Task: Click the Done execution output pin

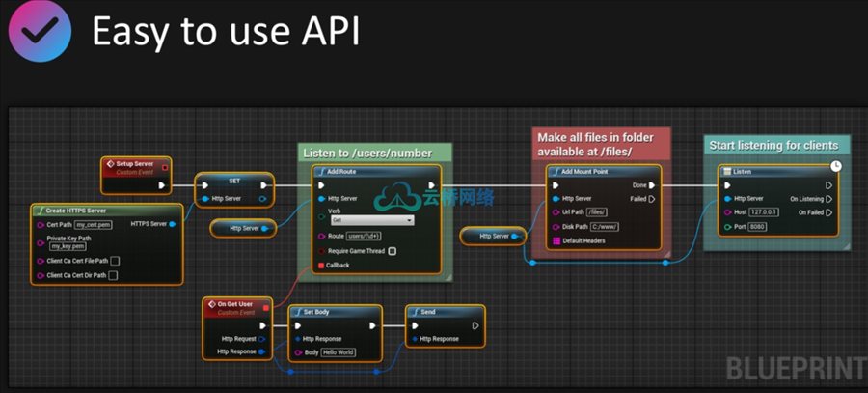Action: pyautogui.click(x=652, y=185)
